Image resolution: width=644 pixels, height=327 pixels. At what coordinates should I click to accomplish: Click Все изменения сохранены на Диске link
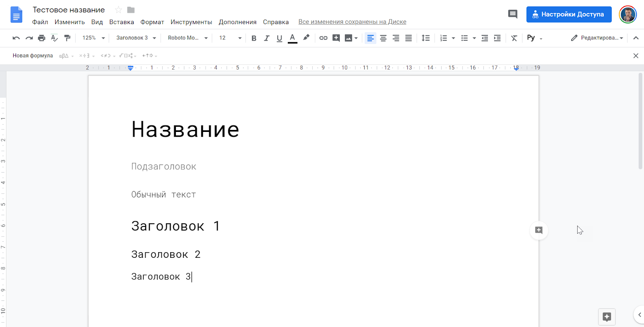click(352, 22)
